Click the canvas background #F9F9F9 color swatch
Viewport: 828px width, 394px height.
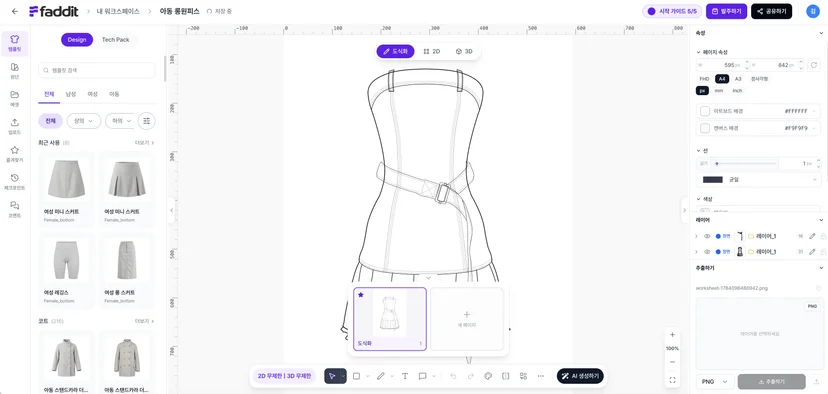[705, 128]
